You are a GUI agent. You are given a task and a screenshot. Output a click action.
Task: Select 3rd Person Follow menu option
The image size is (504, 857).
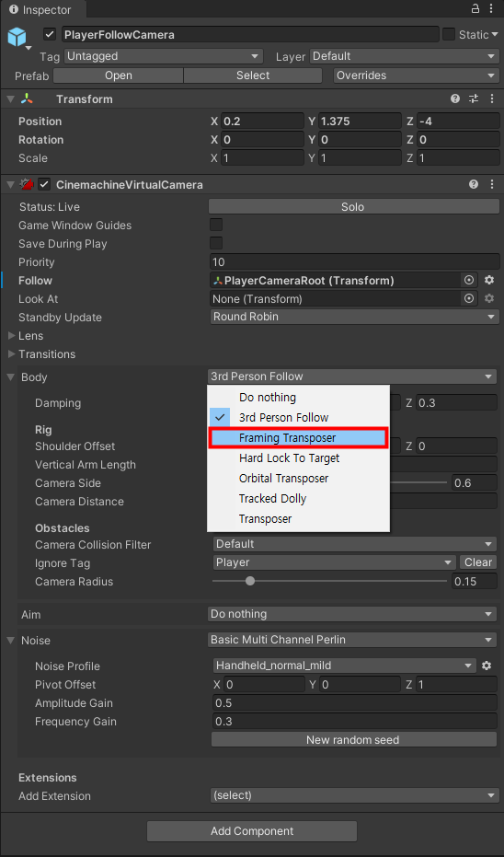(x=298, y=418)
